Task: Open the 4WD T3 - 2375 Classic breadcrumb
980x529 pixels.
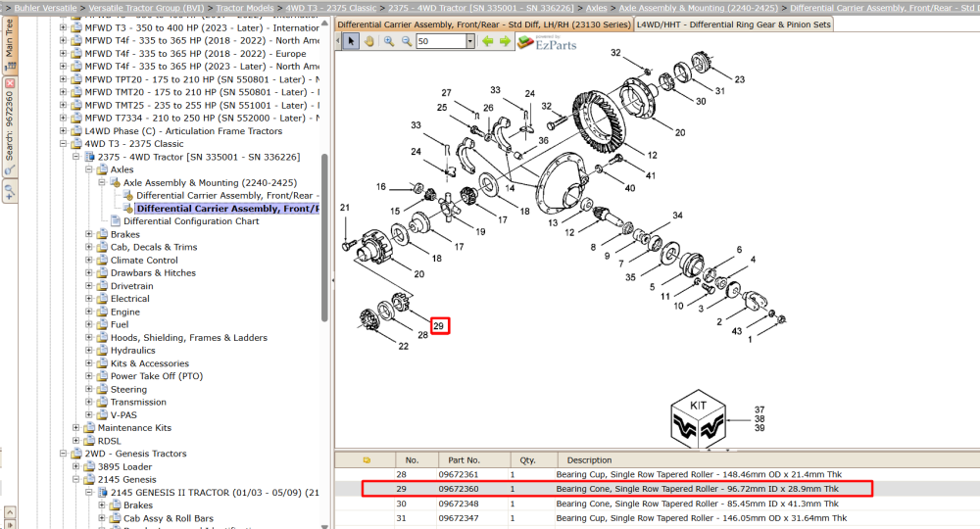Action: tap(331, 8)
